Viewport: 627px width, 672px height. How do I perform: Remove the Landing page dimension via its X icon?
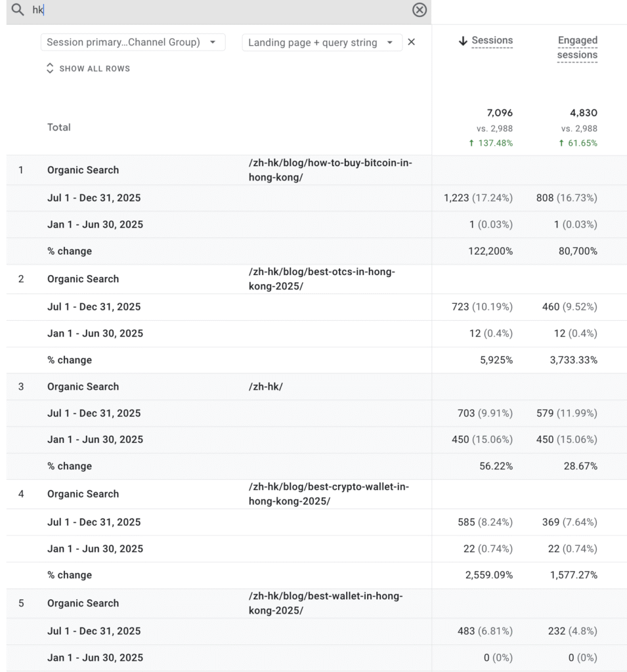412,41
